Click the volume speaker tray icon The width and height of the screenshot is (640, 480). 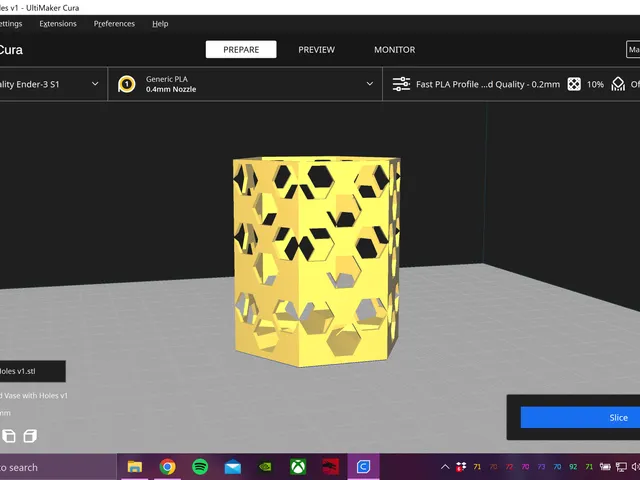coord(636,467)
